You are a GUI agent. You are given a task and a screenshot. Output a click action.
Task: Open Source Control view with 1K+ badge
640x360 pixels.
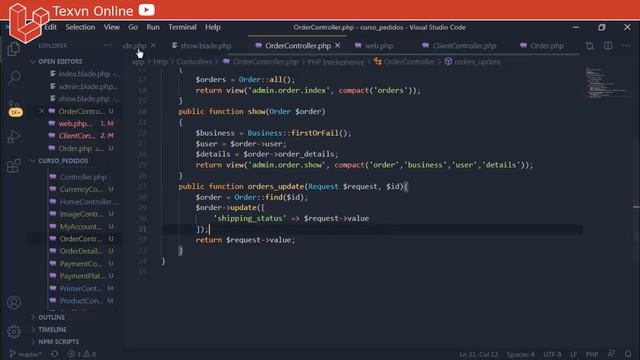[x=15, y=109]
